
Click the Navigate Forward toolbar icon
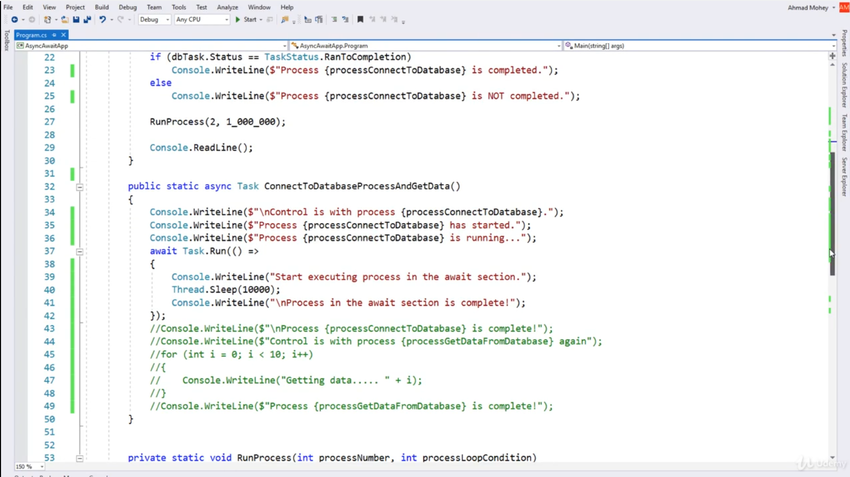32,20
